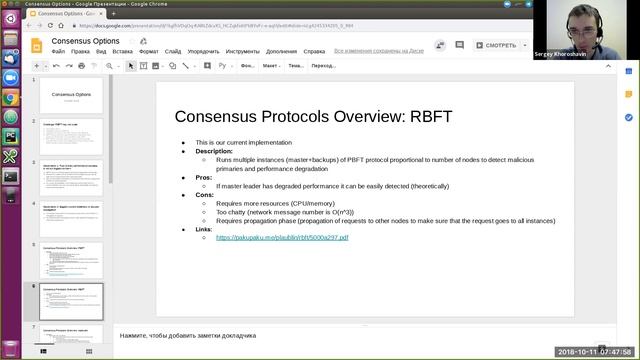Open the Правка menu
This screenshot has width=640, height=360.
(x=80, y=51)
